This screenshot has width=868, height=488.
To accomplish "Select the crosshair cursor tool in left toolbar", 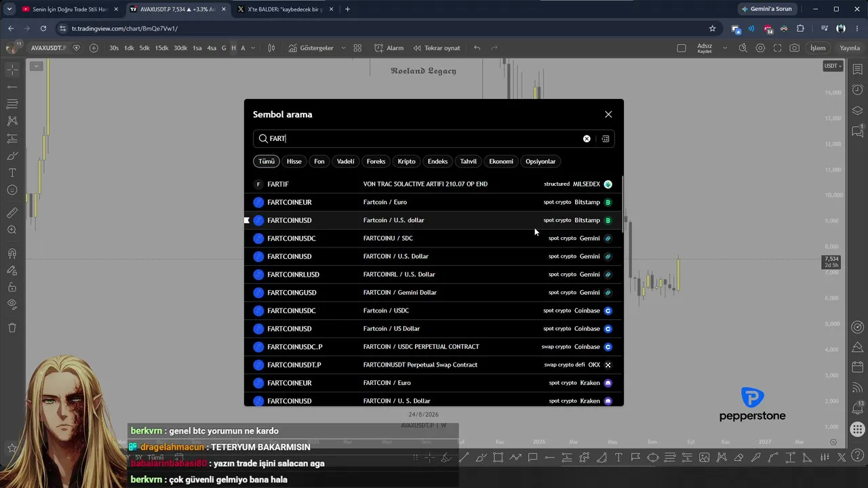I will pyautogui.click(x=12, y=70).
